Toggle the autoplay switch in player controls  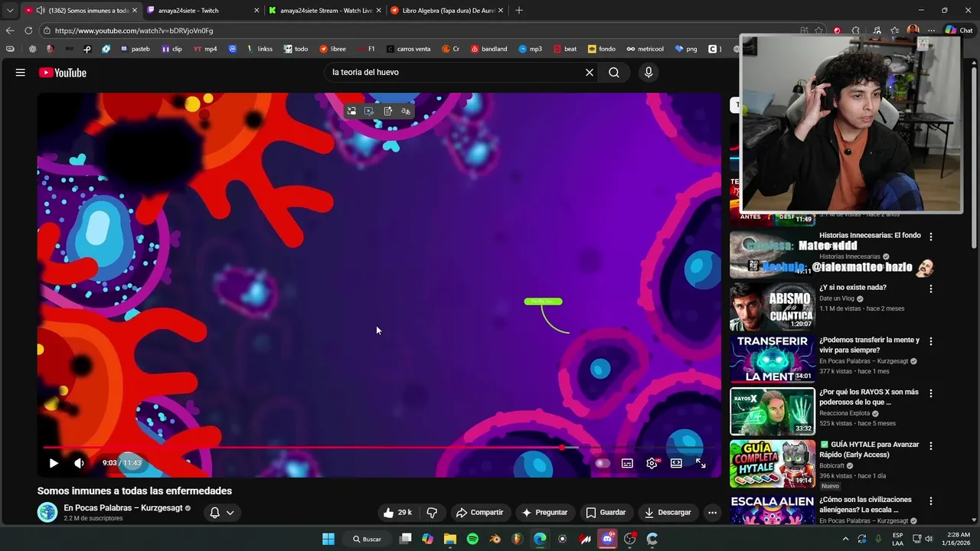coord(603,463)
